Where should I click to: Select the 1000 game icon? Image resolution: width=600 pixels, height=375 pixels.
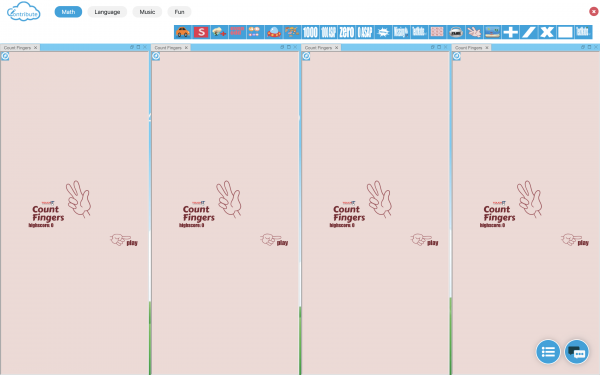click(x=310, y=32)
